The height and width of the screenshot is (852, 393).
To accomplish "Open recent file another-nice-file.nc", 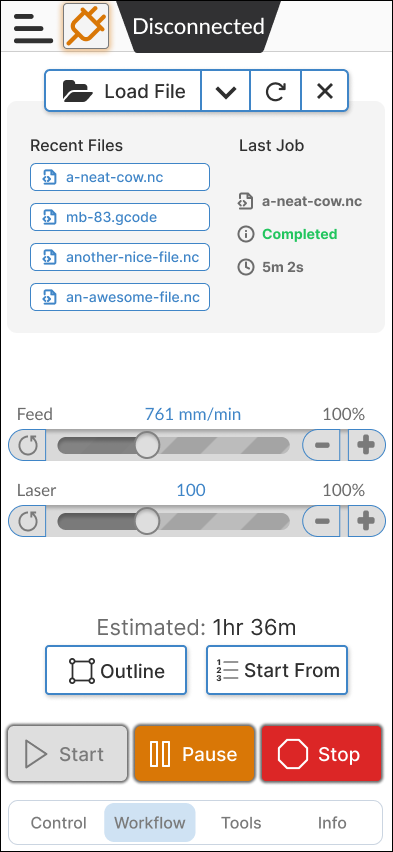I will coord(120,257).
